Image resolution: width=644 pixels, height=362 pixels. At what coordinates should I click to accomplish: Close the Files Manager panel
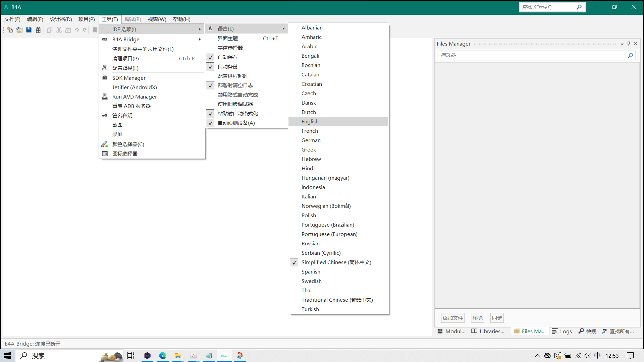coord(636,44)
